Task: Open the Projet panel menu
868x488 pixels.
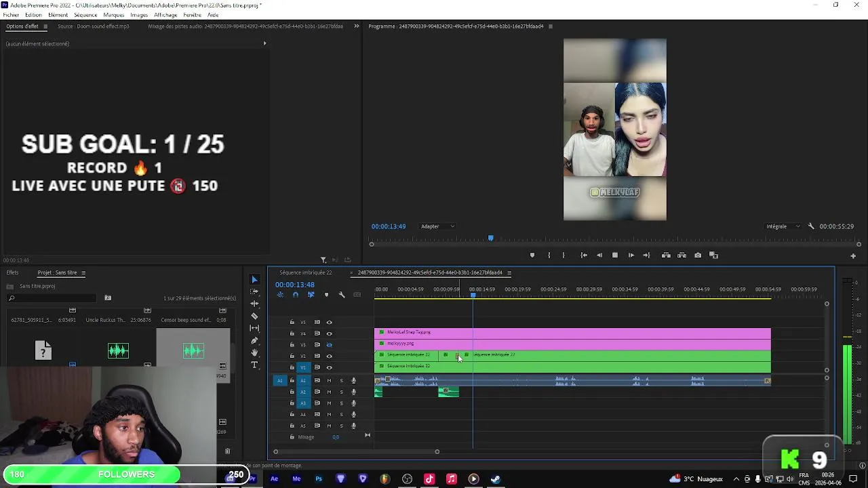Action: tap(83, 272)
